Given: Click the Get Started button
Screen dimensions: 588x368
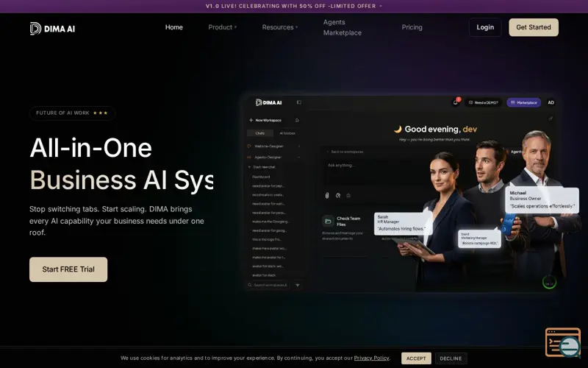Looking at the screenshot, I should click(x=534, y=27).
